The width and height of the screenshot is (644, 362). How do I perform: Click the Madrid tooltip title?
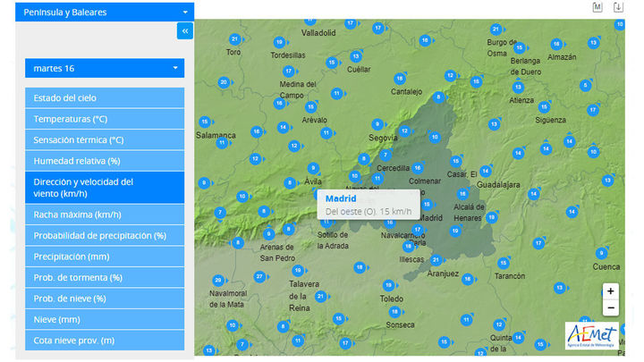[x=340, y=198]
